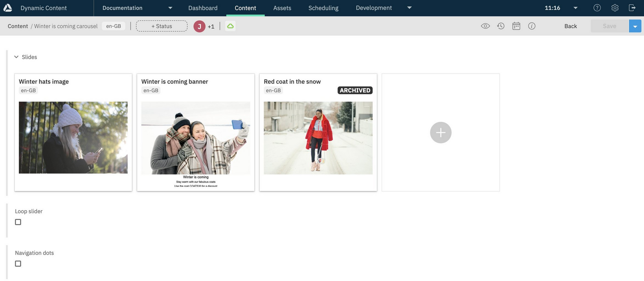The width and height of the screenshot is (644, 281).
Task: Show content info via the info icon
Action: point(532,26)
